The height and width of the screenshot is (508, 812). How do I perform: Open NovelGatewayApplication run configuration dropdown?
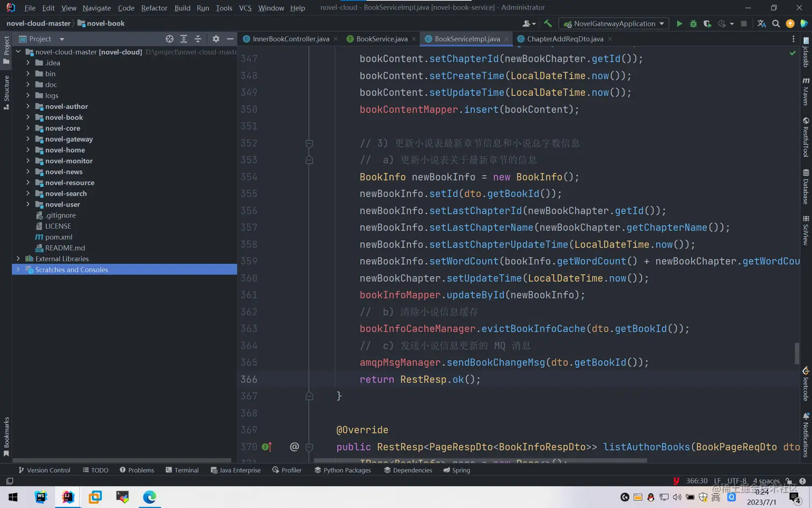pyautogui.click(x=662, y=24)
